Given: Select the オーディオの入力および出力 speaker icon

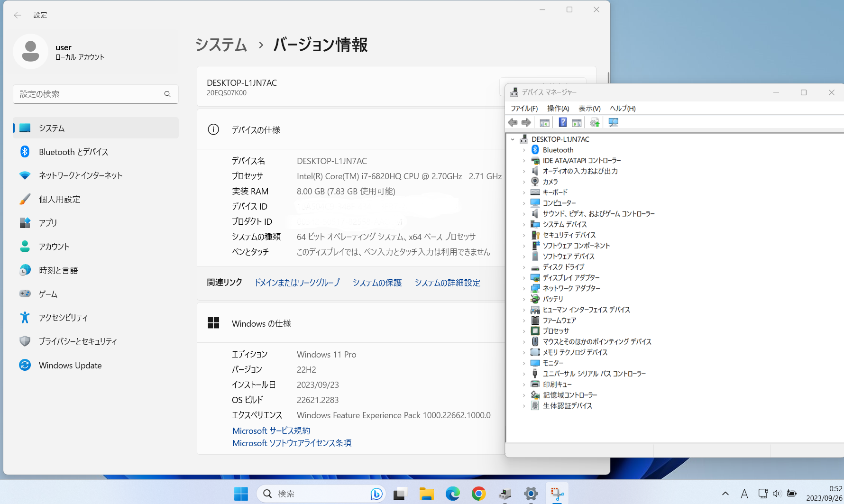Looking at the screenshot, I should click(x=535, y=171).
